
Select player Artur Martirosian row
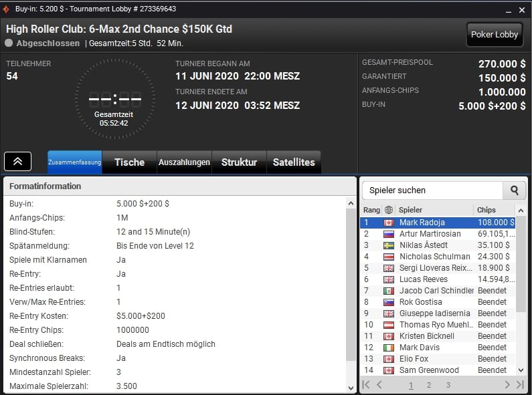coord(438,234)
